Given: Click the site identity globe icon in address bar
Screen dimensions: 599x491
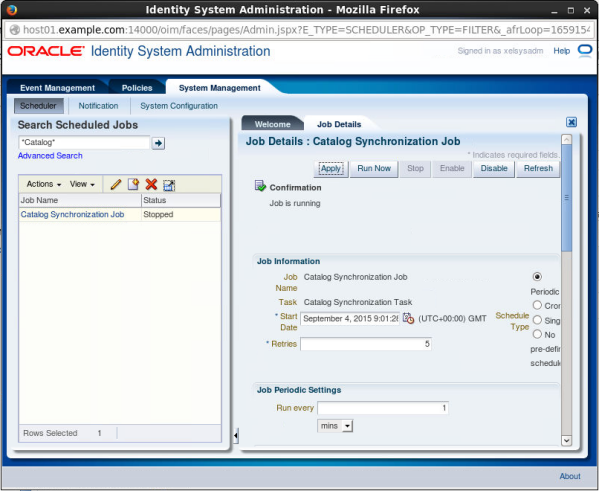Looking at the screenshot, I should pos(15,30).
